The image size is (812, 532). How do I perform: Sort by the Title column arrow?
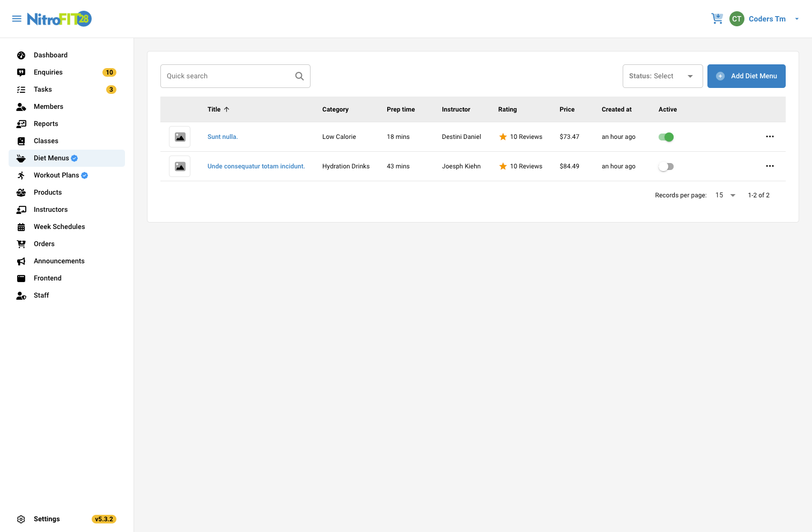[226, 109]
